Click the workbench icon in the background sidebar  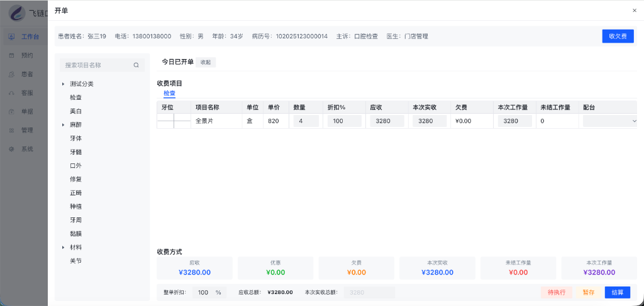point(12,36)
